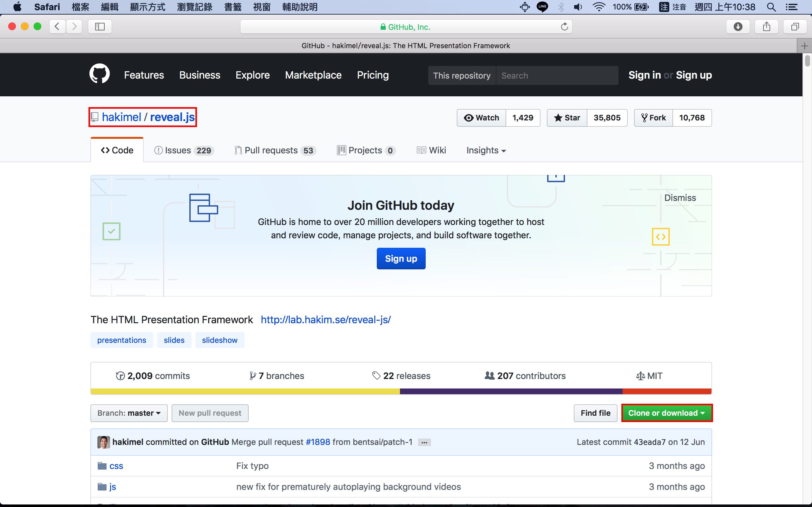This screenshot has height=507, width=812.
Task: Open the 書籤 menu in the menu bar
Action: [x=232, y=7]
